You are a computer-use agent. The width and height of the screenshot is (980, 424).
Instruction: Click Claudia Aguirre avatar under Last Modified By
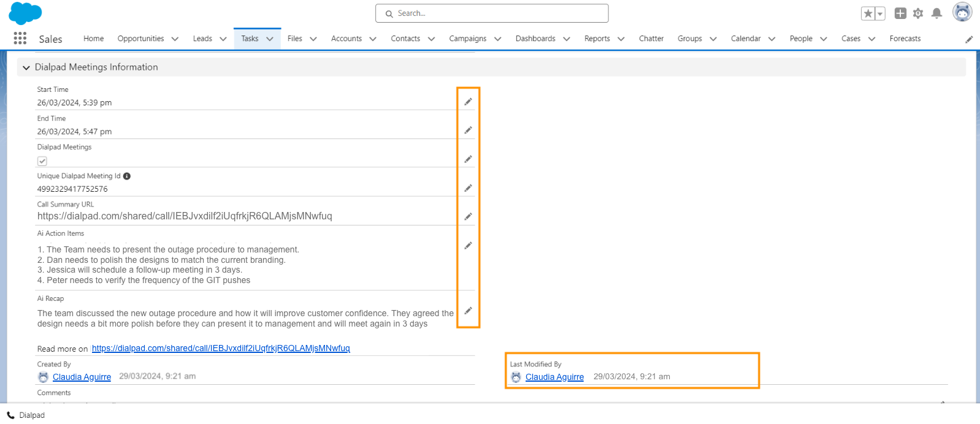point(516,377)
